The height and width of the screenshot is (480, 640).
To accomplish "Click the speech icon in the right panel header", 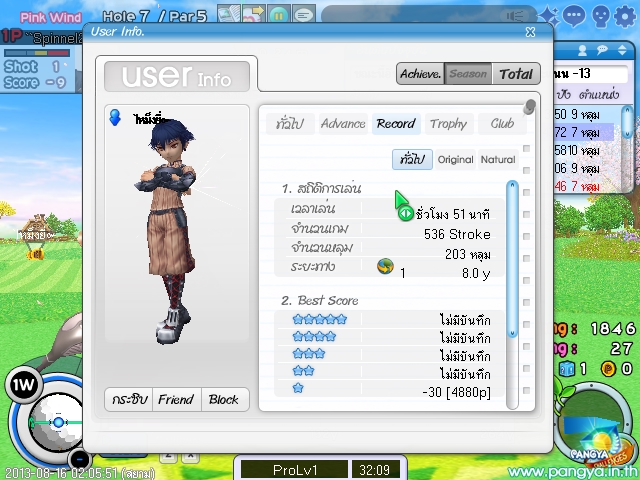I will tap(602, 50).
